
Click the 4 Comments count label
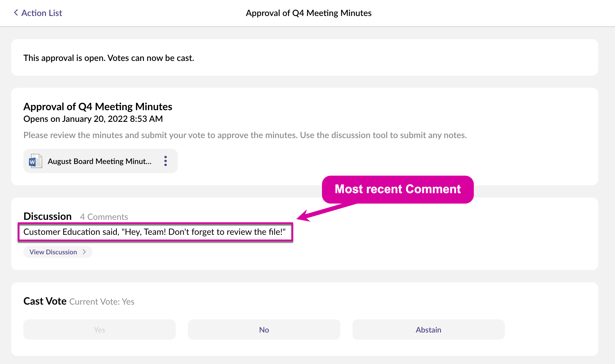click(x=104, y=217)
